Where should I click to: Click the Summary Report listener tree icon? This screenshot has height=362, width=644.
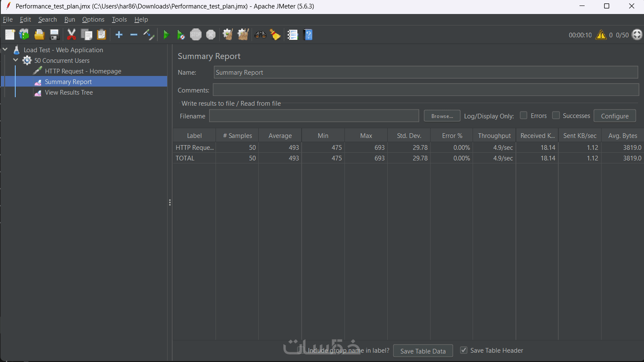38,82
